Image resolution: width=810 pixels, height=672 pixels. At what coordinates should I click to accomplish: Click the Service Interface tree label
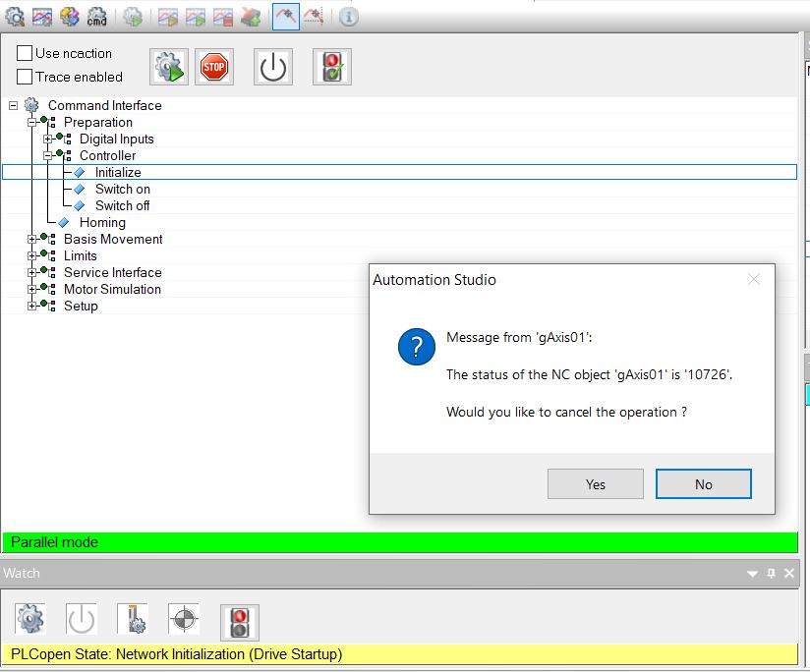[113, 272]
